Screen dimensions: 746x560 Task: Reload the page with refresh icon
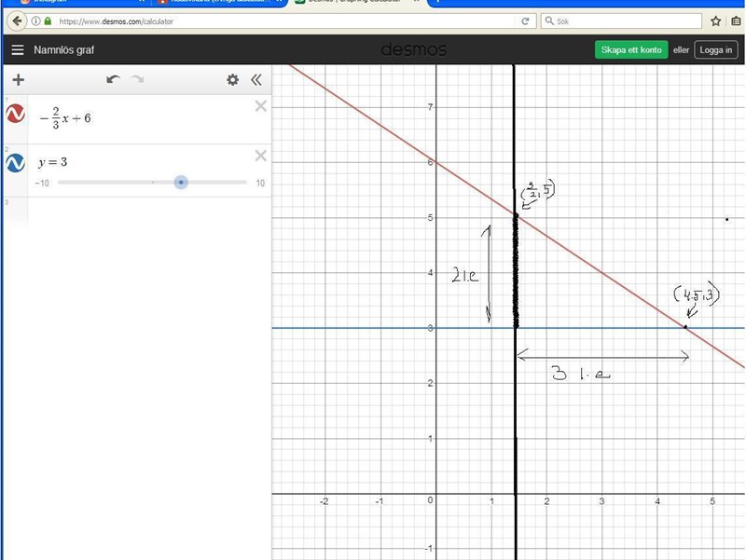[526, 20]
